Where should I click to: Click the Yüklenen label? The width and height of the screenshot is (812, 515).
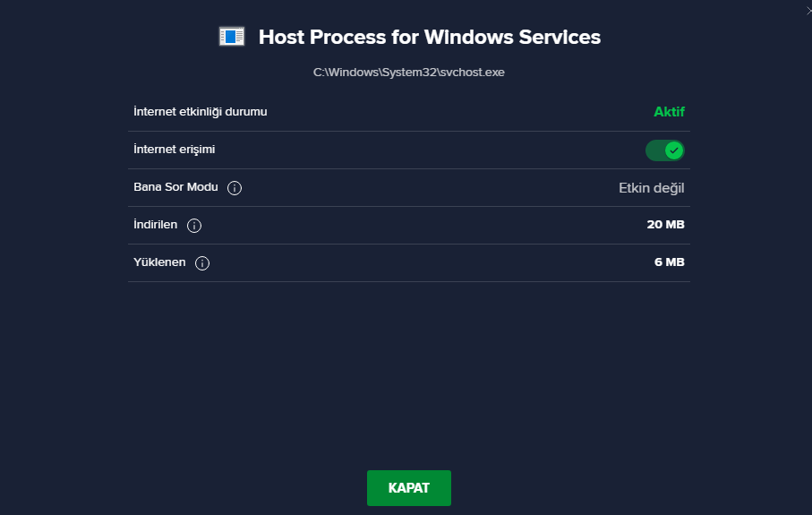click(159, 262)
